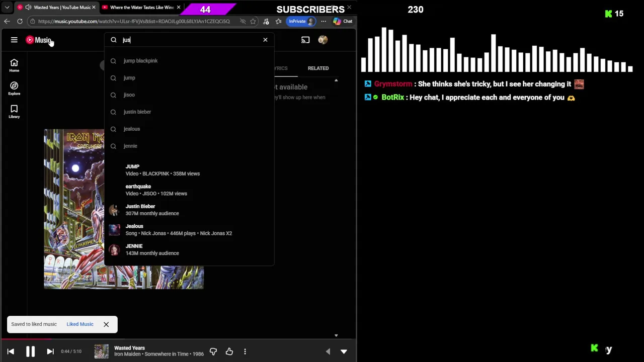Expand volume controls left arrow
This screenshot has width=644, height=362.
point(328,351)
